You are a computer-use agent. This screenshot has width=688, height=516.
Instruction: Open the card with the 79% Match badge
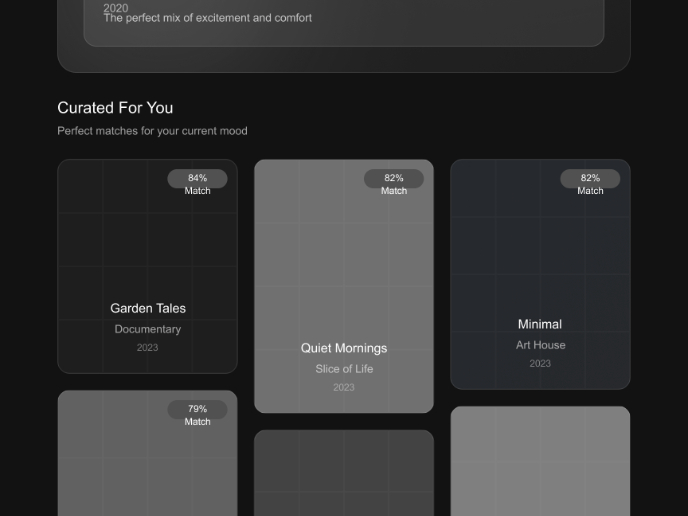point(147,453)
